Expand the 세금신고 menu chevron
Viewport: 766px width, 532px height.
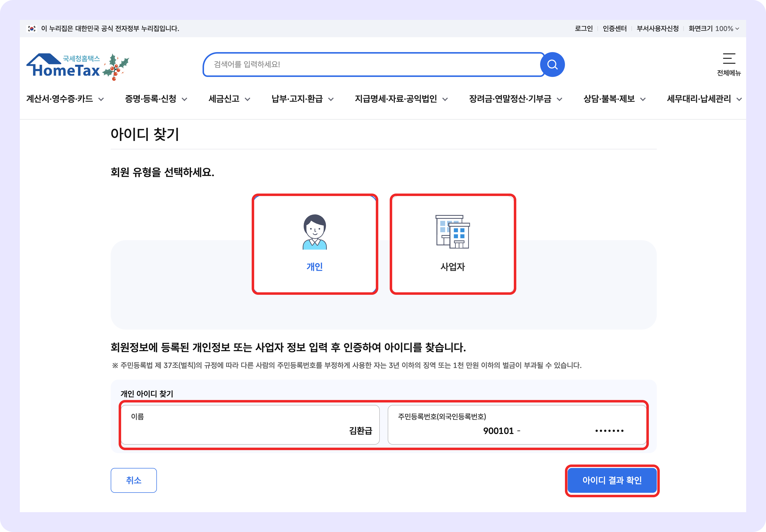click(247, 99)
